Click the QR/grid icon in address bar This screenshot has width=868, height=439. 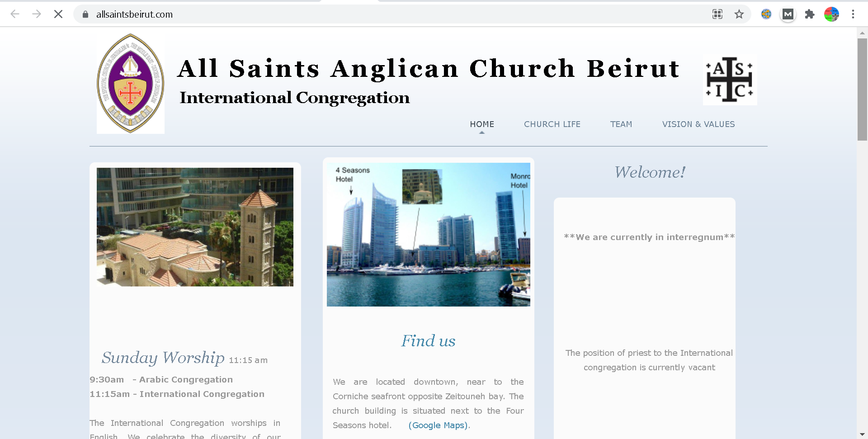(717, 14)
